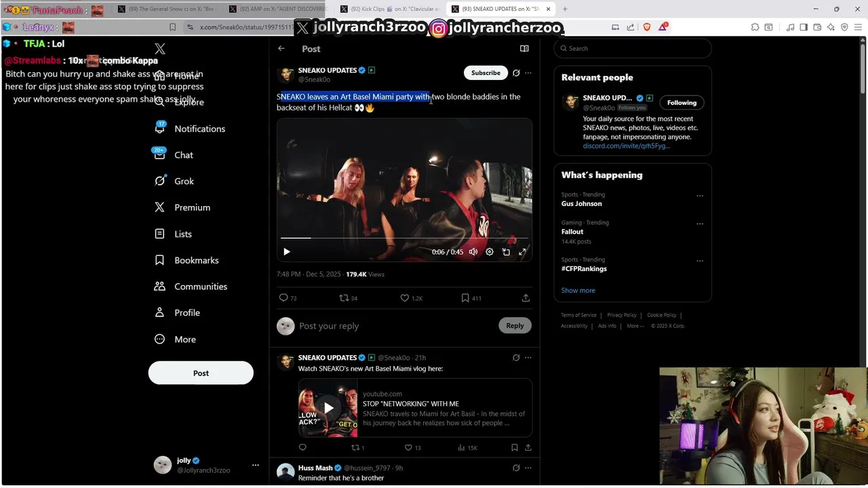
Task: Open Chat in the sidebar
Action: [174, 155]
